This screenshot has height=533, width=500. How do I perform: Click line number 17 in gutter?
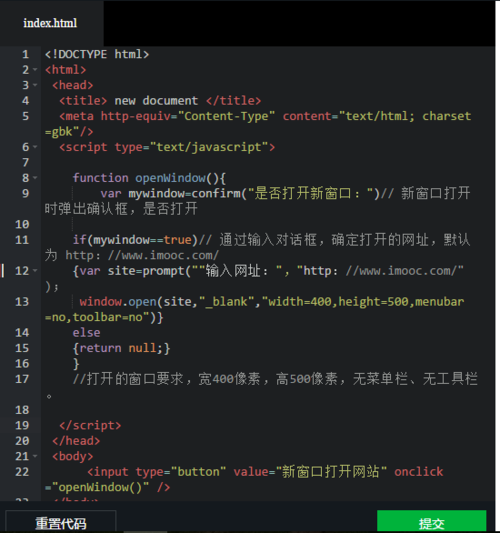point(22,379)
